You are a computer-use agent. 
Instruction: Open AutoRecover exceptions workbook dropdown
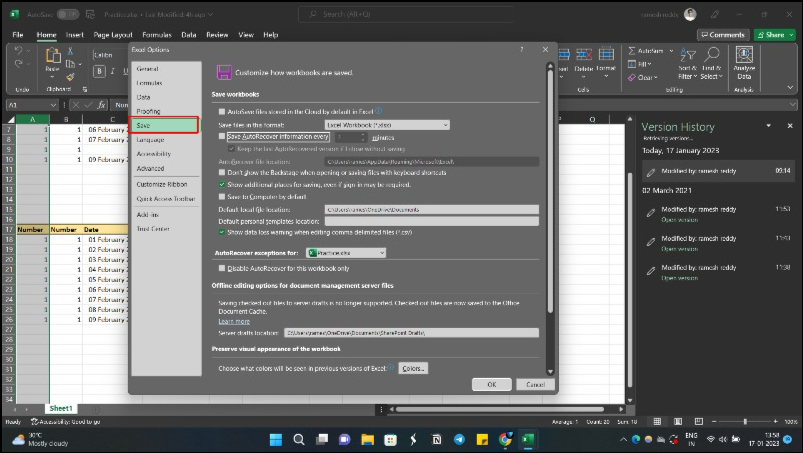click(x=346, y=253)
